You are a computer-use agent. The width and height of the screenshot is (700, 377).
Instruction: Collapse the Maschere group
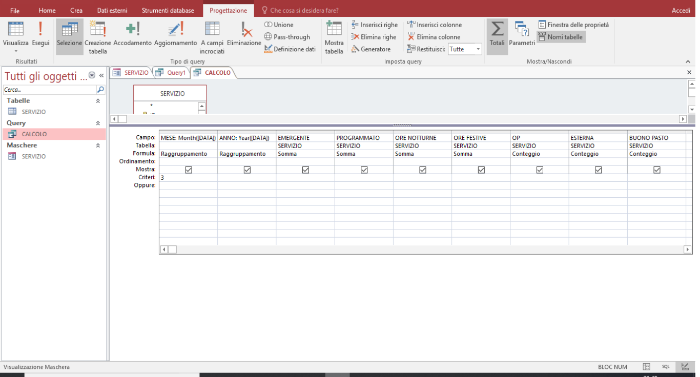pyautogui.click(x=98, y=145)
